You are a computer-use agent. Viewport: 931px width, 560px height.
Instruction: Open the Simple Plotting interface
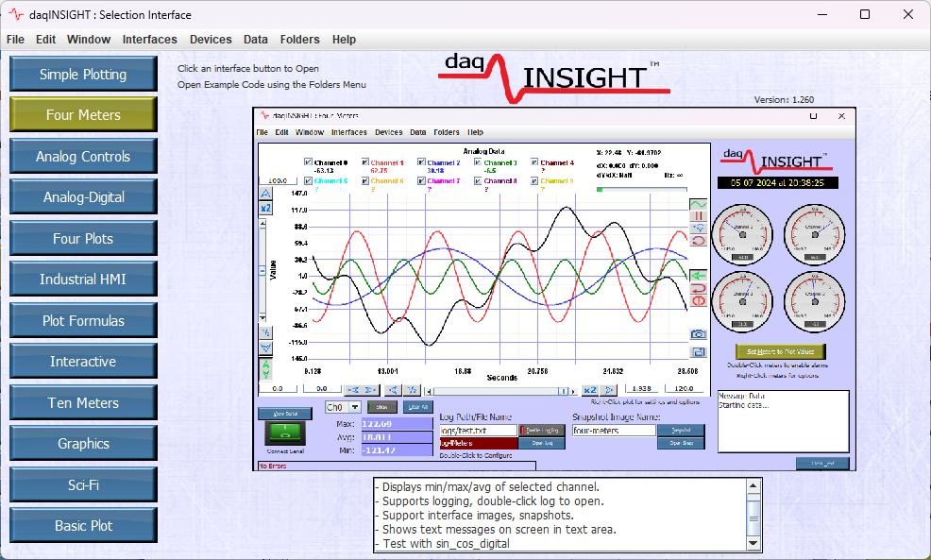(83, 74)
